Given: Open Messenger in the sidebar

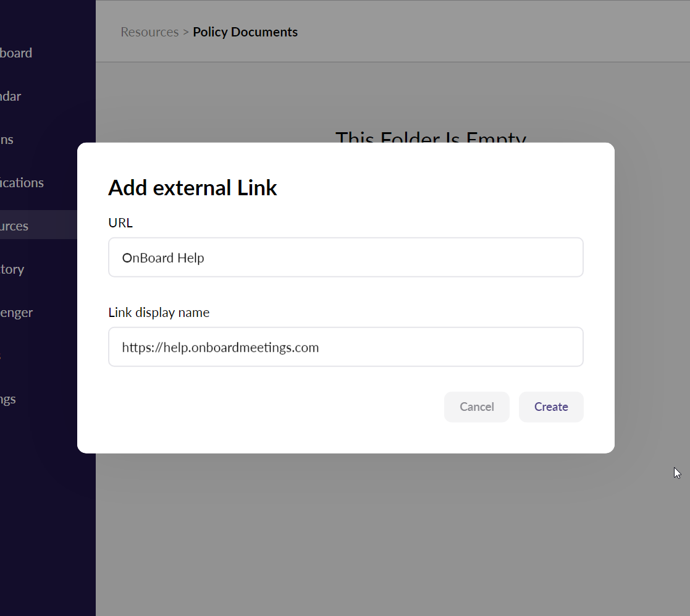Looking at the screenshot, I should 16,313.
